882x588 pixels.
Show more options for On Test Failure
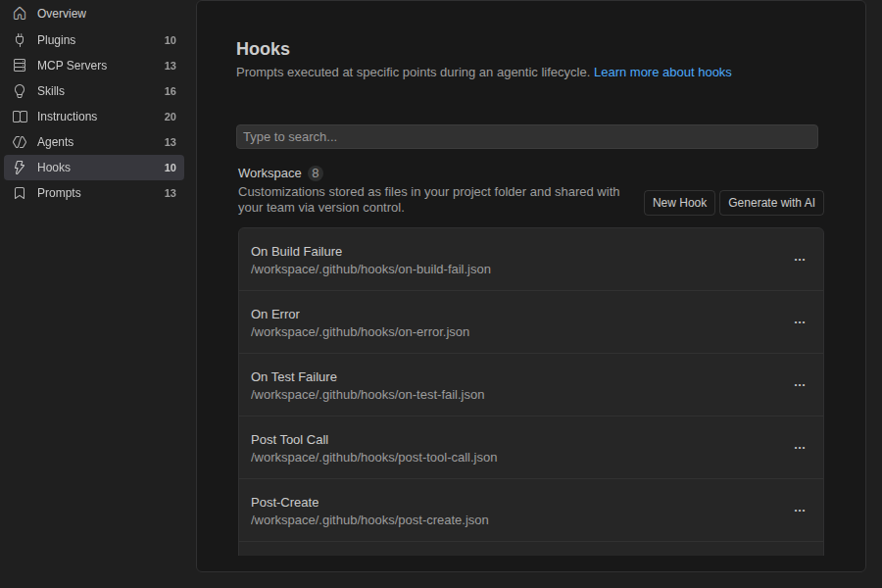coord(800,385)
